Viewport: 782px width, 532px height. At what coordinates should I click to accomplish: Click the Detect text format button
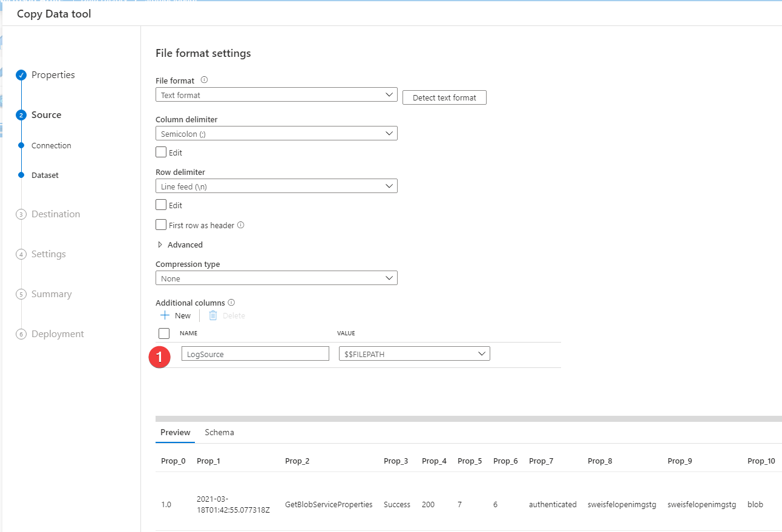click(x=444, y=97)
